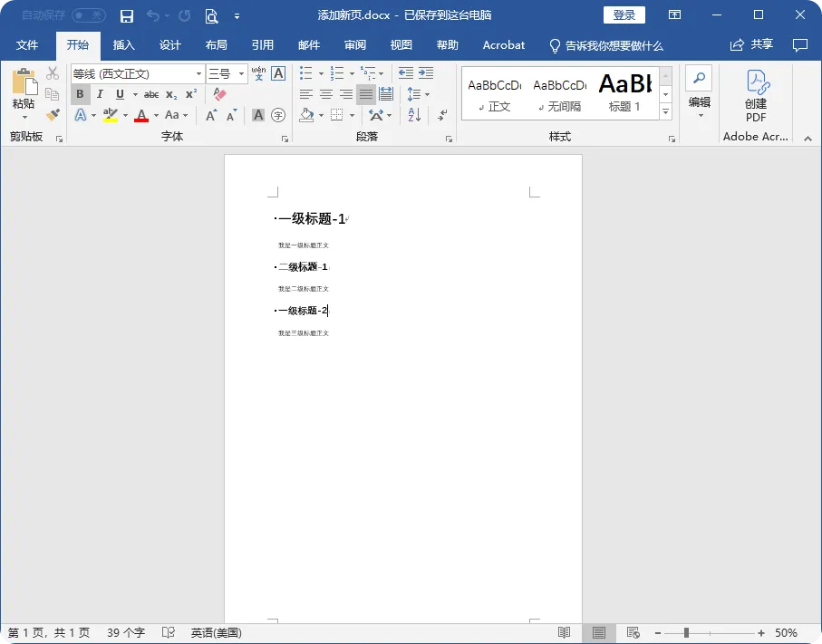Apply the No Spacing (无间隔) style
This screenshot has height=644, width=822.
click(559, 93)
